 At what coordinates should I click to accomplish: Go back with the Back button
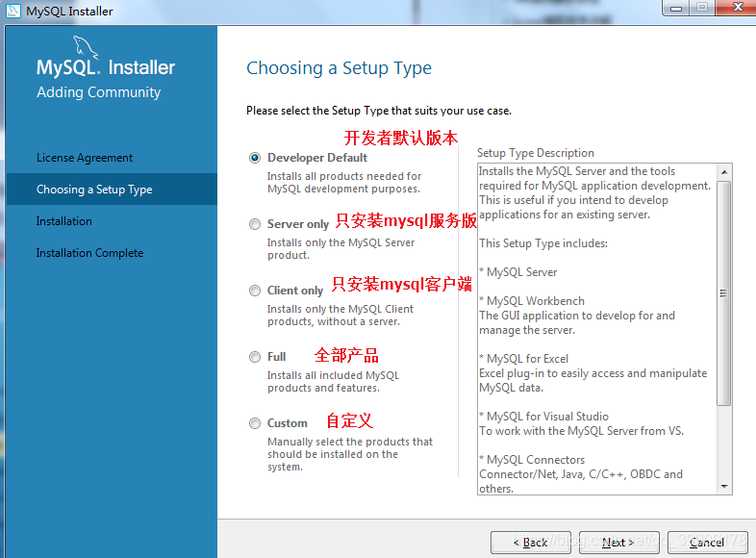[x=530, y=543]
